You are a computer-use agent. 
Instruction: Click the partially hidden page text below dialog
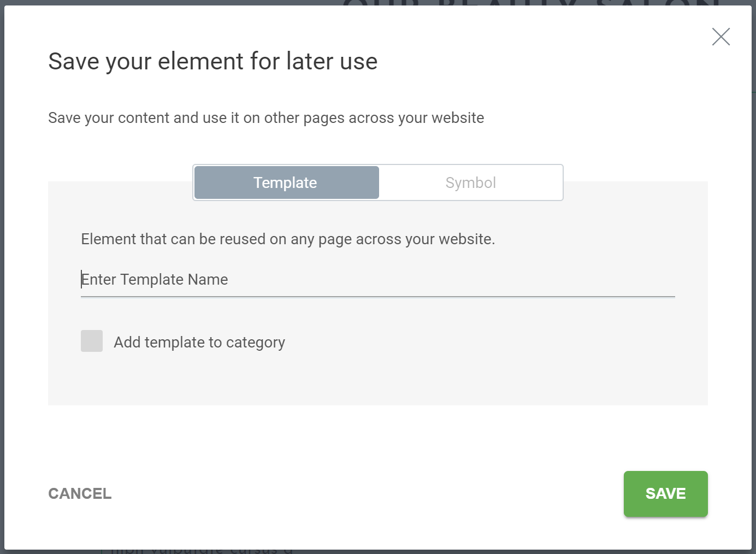[197, 551]
